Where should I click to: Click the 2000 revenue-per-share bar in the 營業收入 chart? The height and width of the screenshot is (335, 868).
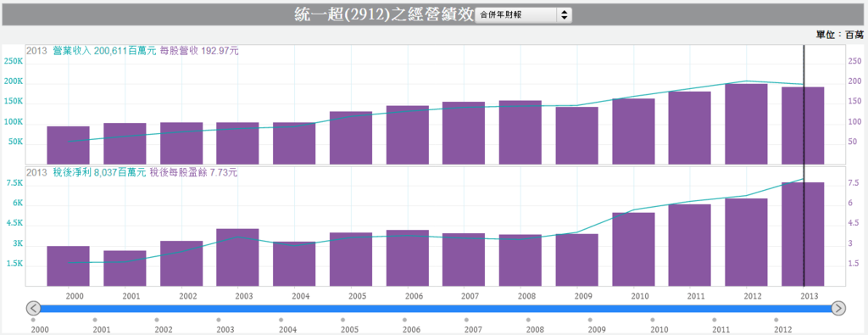pos(68,145)
